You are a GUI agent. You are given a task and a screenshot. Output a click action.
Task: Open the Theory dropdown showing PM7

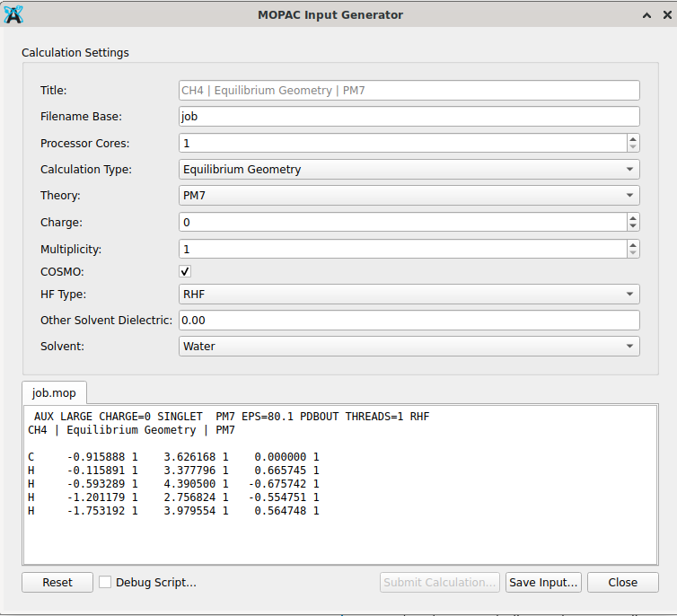point(409,196)
